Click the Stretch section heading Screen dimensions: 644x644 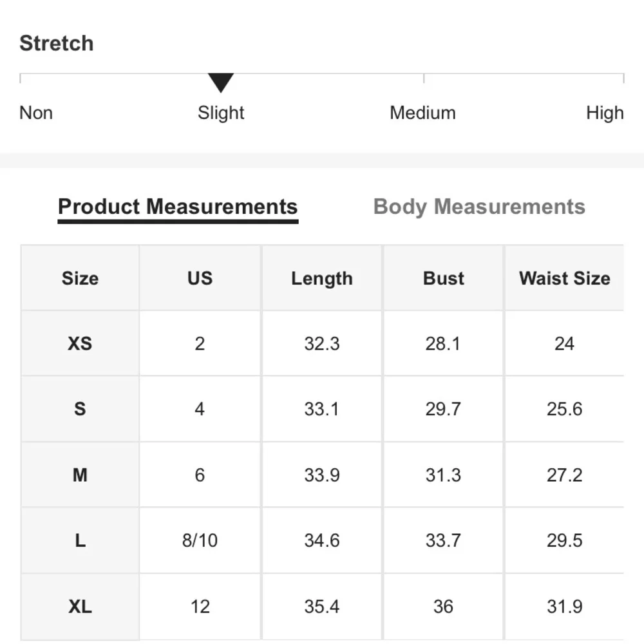(57, 43)
